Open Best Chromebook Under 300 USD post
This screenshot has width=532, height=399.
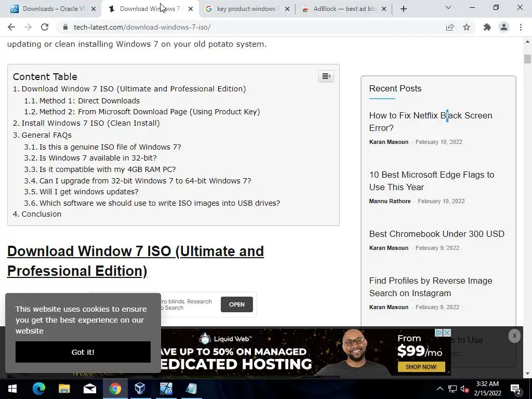[436, 234]
